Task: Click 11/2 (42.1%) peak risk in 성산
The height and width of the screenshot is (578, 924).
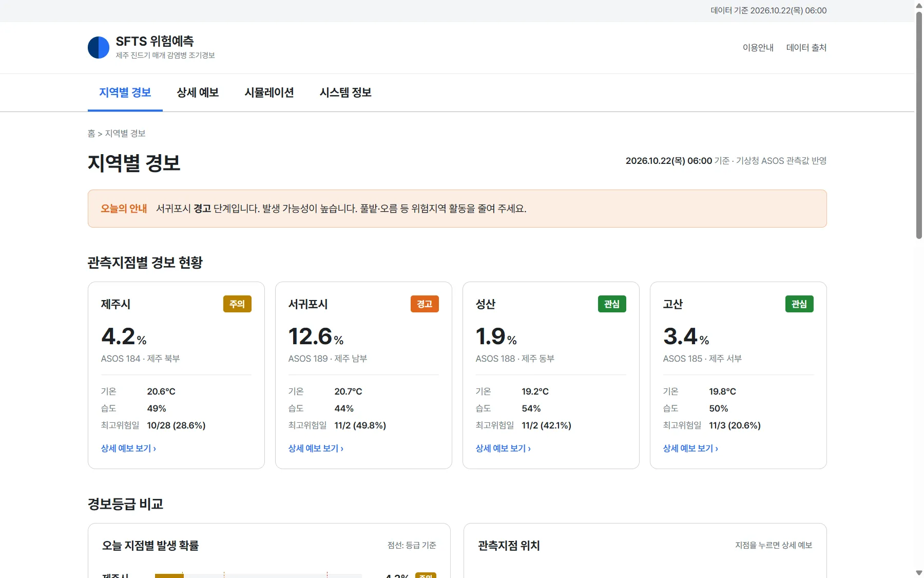Action: point(546,425)
